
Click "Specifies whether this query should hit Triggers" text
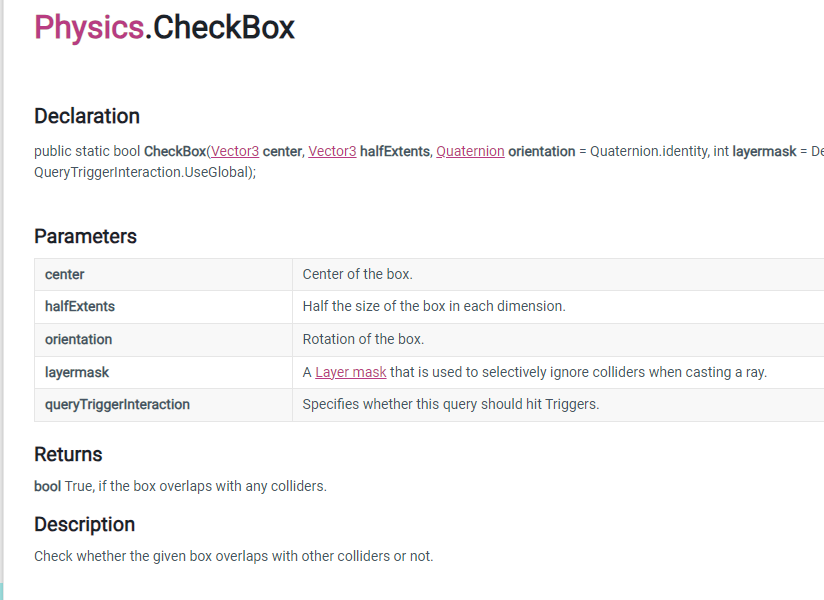pyautogui.click(x=450, y=404)
